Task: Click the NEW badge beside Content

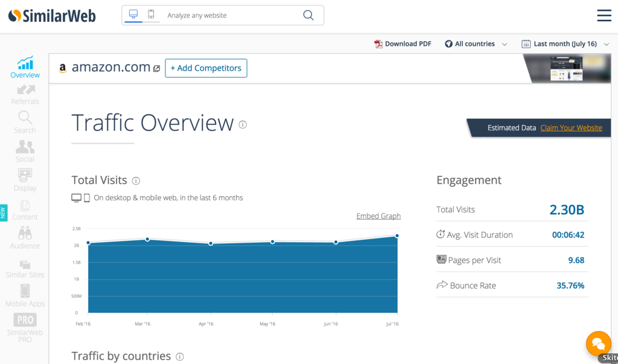Action: 4,213
